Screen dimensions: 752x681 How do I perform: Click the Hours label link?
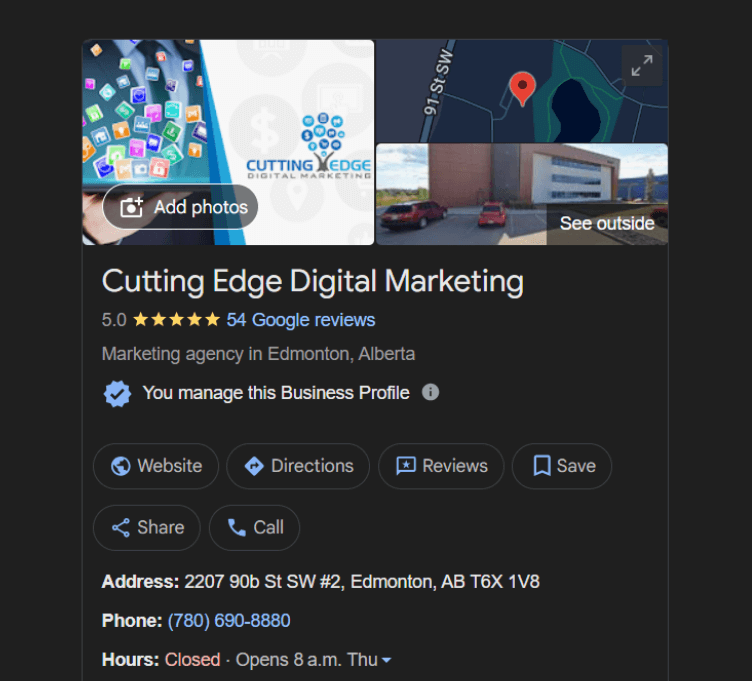[130, 660]
